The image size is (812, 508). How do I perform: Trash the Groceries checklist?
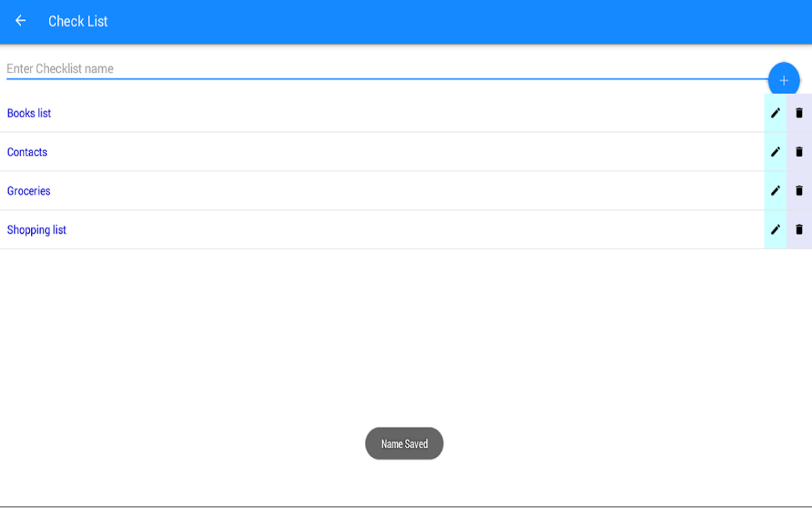click(799, 191)
